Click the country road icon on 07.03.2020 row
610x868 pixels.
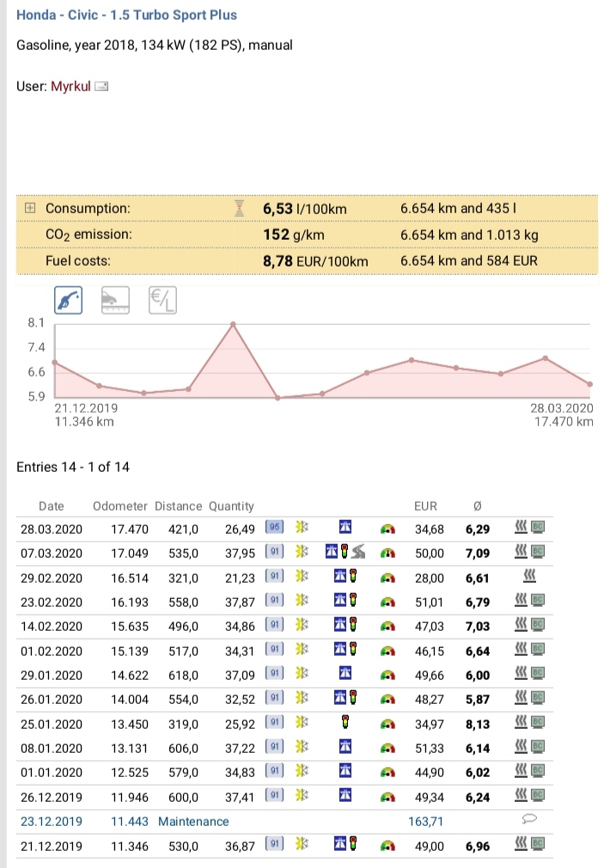click(x=358, y=552)
